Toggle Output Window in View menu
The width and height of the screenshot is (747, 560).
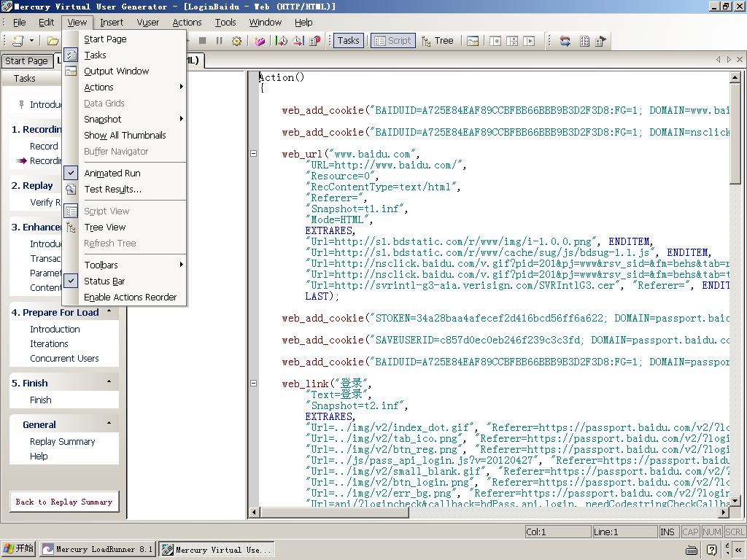coord(124,71)
